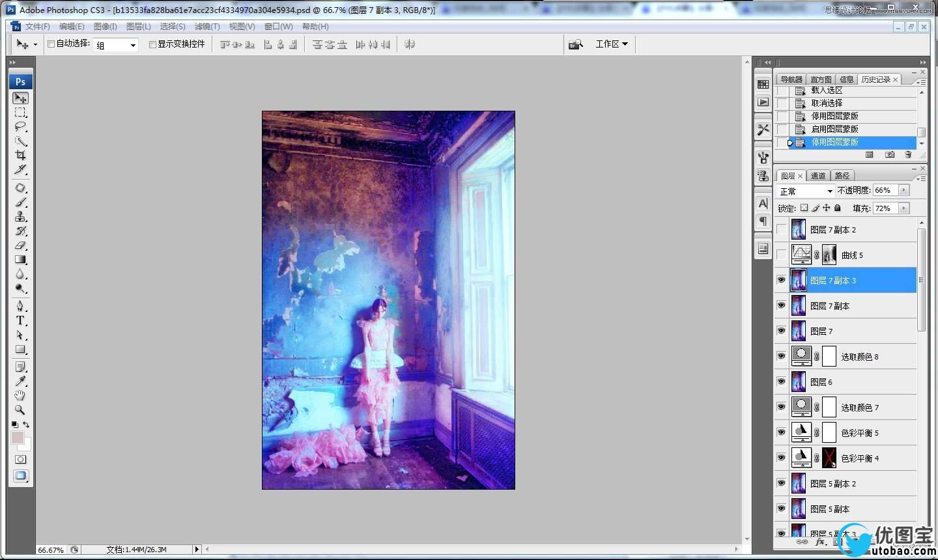Toggle Quick Mask mode

21,460
